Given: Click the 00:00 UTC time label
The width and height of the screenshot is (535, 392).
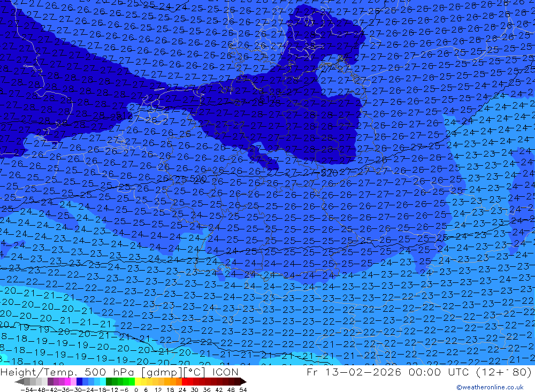Looking at the screenshot, I should (x=438, y=372).
